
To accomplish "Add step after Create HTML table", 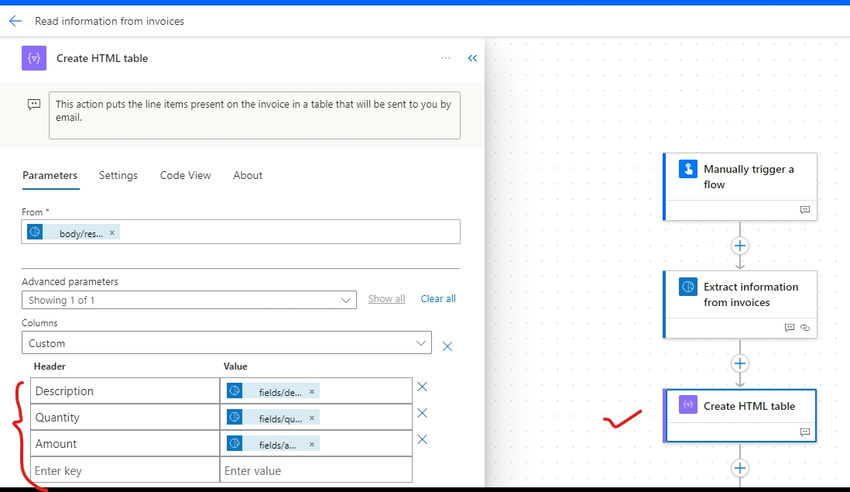I will (x=740, y=468).
